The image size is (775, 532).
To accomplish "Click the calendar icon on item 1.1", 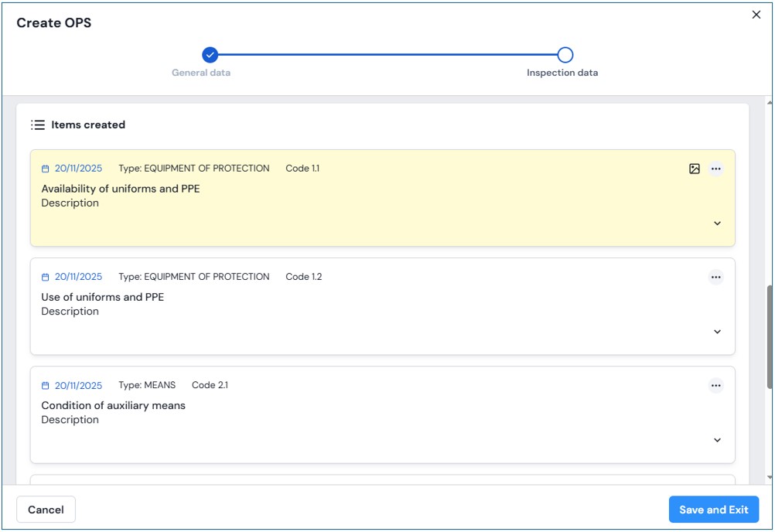I will coord(46,169).
